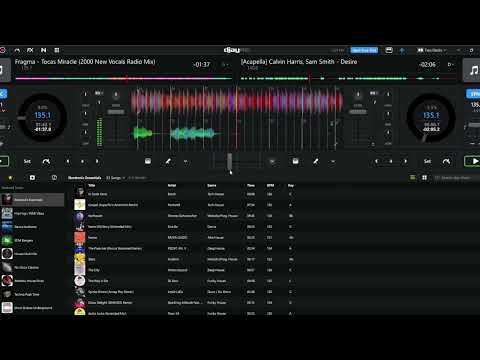Click the right deck more options dots
This screenshot has height=360, width=480.
pyautogui.click(x=332, y=162)
